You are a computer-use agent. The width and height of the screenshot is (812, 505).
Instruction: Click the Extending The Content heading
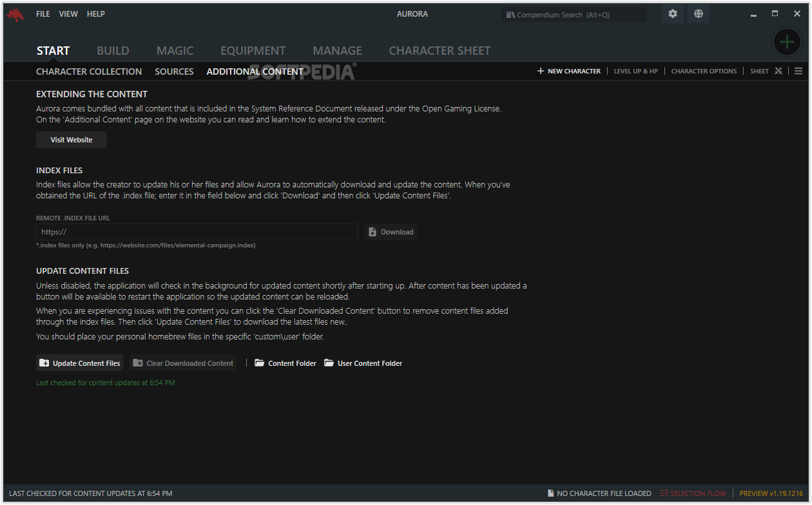(x=92, y=94)
